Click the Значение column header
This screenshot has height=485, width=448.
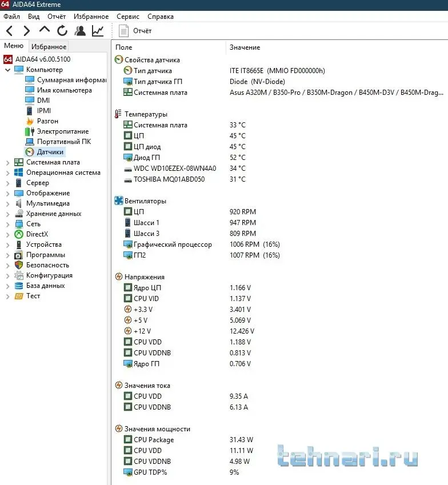tap(245, 47)
